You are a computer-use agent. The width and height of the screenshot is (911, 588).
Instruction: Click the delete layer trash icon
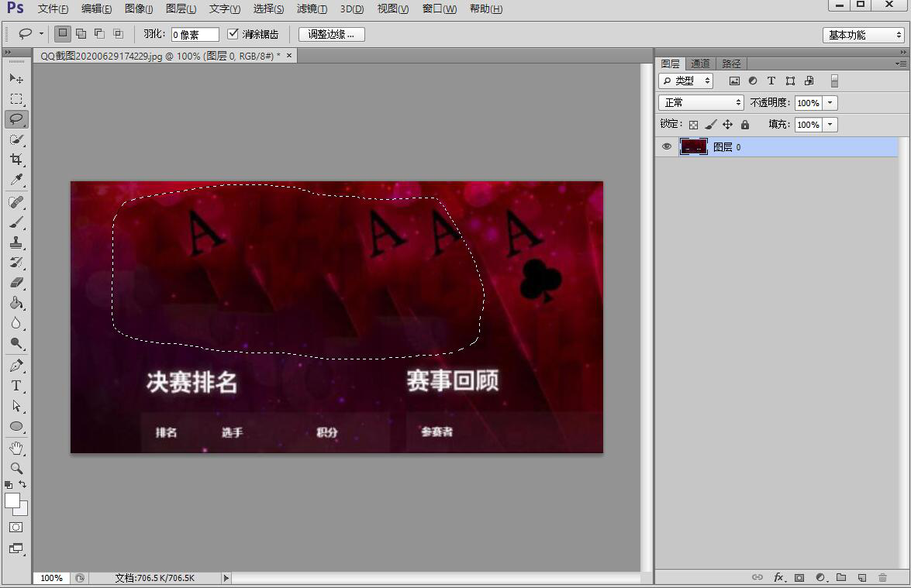click(x=882, y=577)
